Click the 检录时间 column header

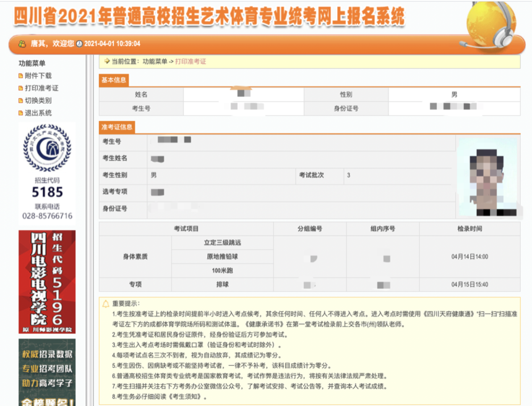coord(470,229)
